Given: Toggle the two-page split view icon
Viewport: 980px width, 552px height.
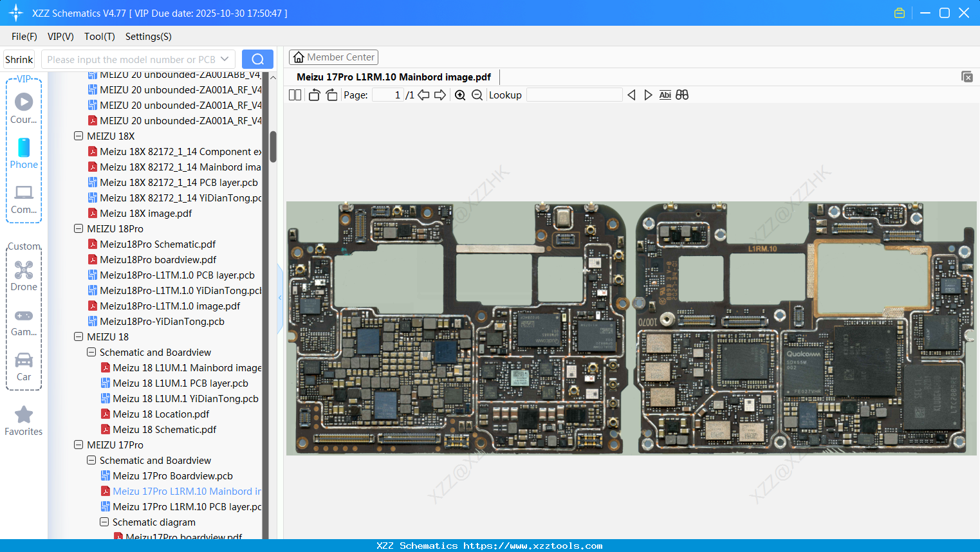Looking at the screenshot, I should coord(295,95).
